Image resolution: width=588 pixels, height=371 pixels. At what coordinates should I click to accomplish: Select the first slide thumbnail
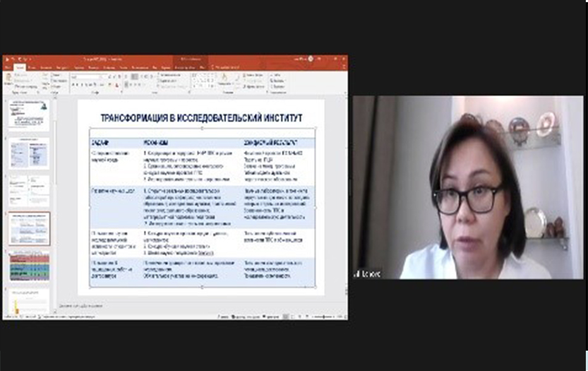point(29,114)
